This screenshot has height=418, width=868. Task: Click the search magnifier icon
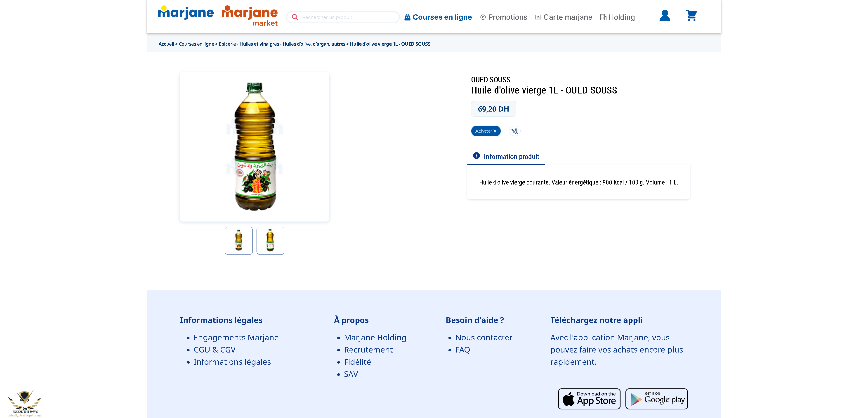tap(295, 17)
